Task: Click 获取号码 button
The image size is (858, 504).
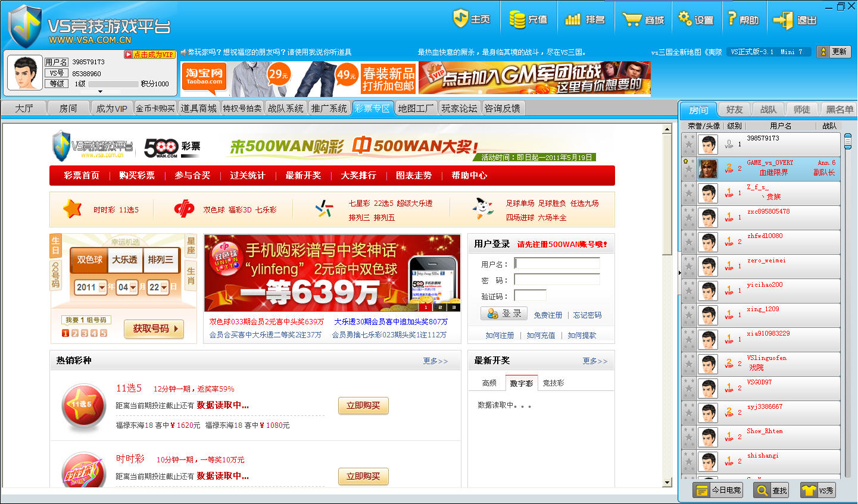Action: 154,328
